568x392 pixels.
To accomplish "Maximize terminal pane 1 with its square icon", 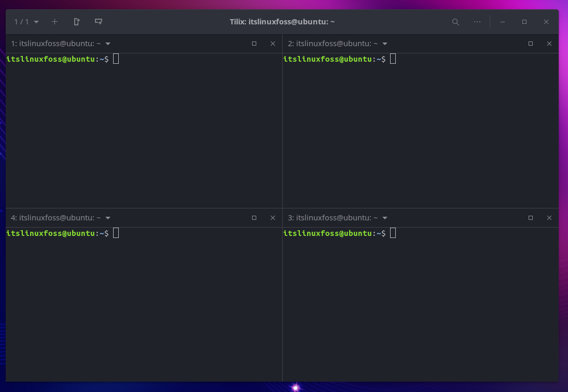I will [254, 44].
